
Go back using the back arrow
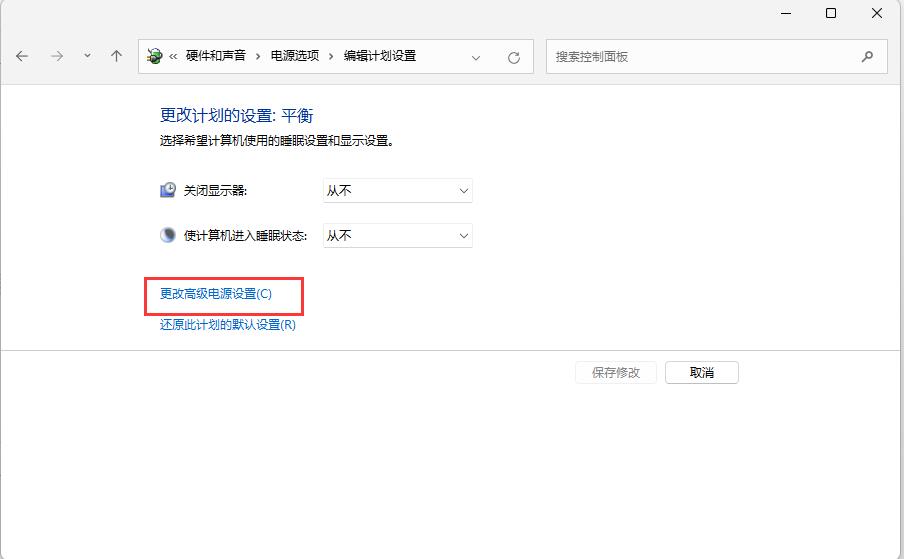click(x=22, y=57)
